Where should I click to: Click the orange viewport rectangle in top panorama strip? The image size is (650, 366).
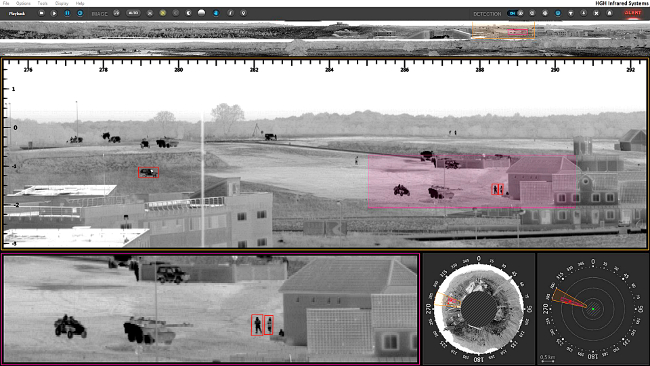(x=503, y=30)
